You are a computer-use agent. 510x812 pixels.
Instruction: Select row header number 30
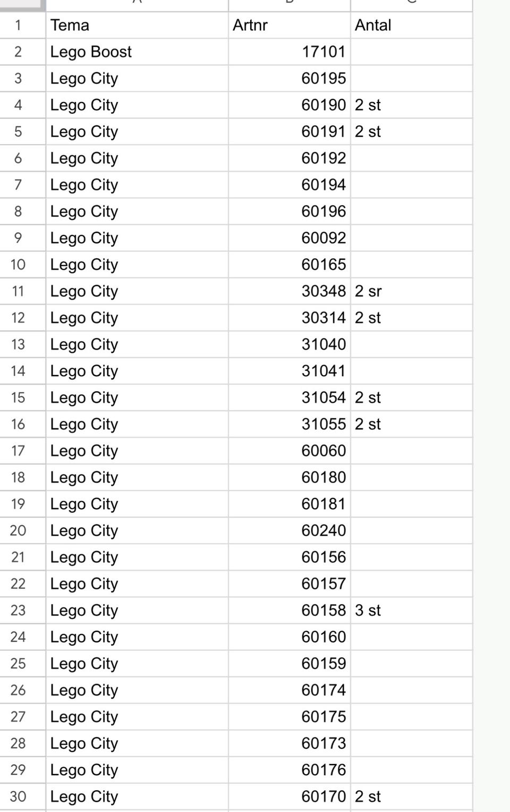[18, 796]
